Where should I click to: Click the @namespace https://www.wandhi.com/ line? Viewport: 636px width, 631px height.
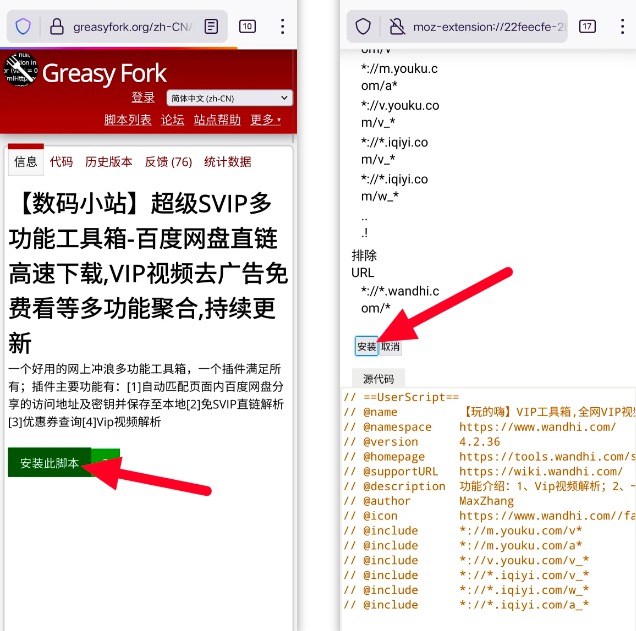click(x=480, y=427)
